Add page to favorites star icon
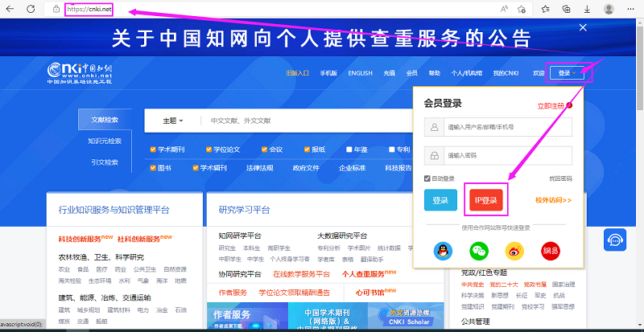 coord(522,9)
